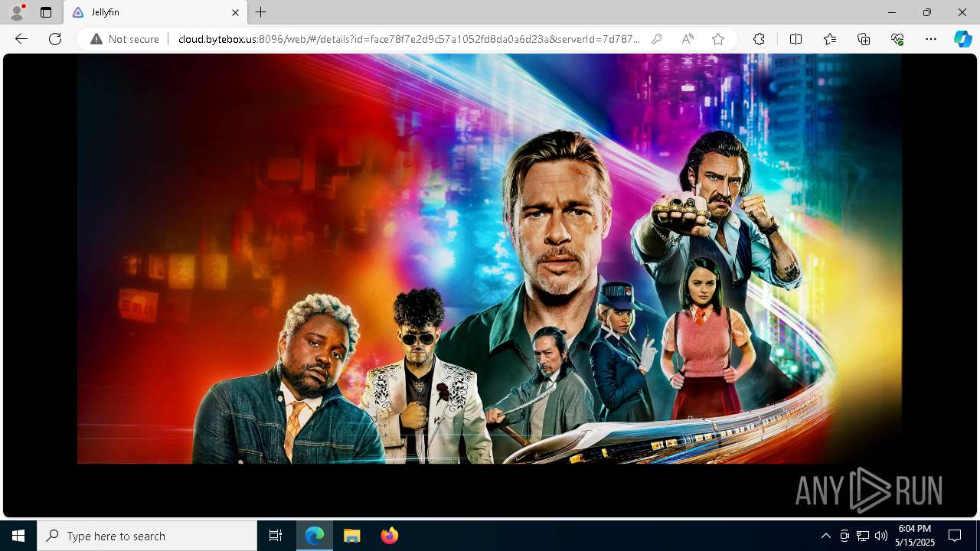Restore down the Edge window
Screen dimensions: 980x551
(x=927, y=12)
